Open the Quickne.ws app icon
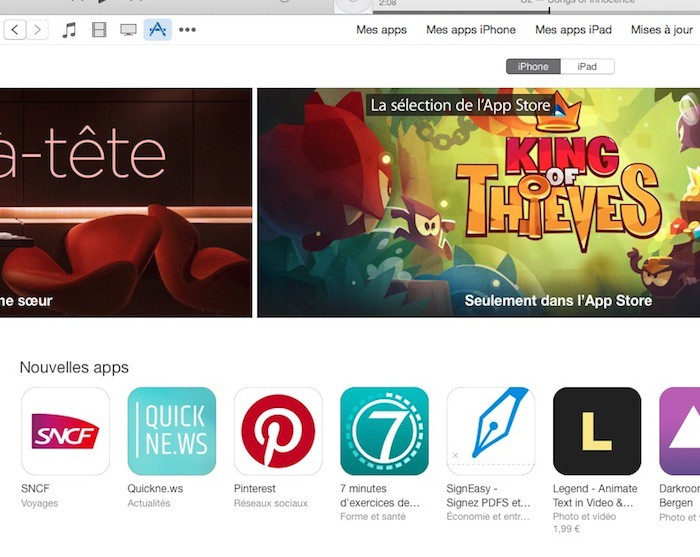Image resolution: width=700 pixels, height=557 pixels. click(x=171, y=431)
